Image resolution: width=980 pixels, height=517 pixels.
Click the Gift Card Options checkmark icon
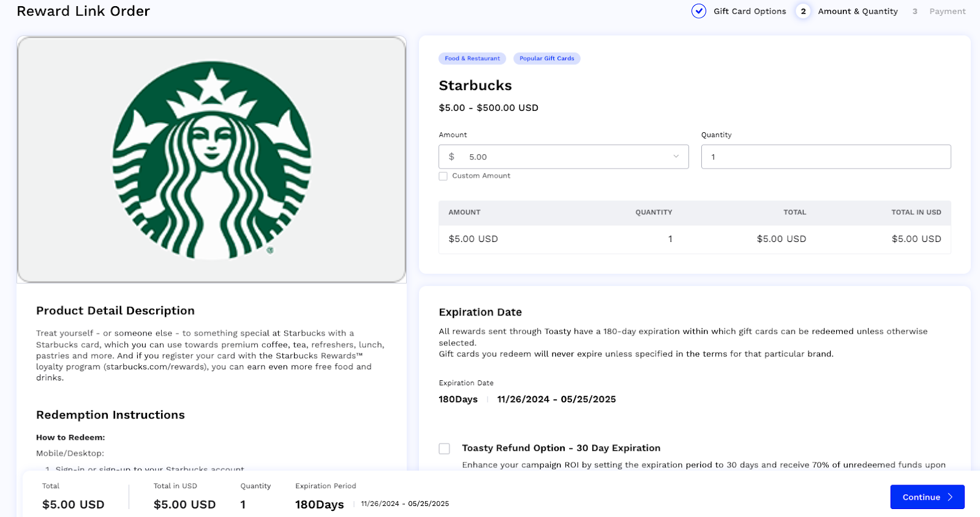coord(698,11)
